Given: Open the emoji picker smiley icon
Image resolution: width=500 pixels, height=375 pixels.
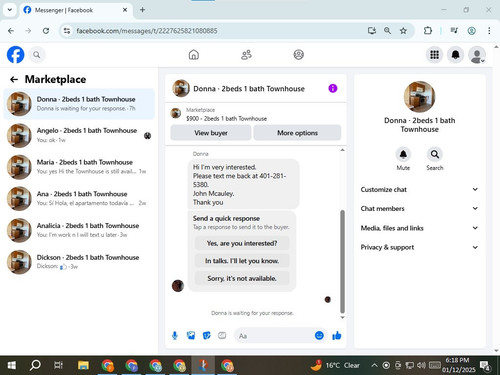Looking at the screenshot, I should [x=319, y=335].
